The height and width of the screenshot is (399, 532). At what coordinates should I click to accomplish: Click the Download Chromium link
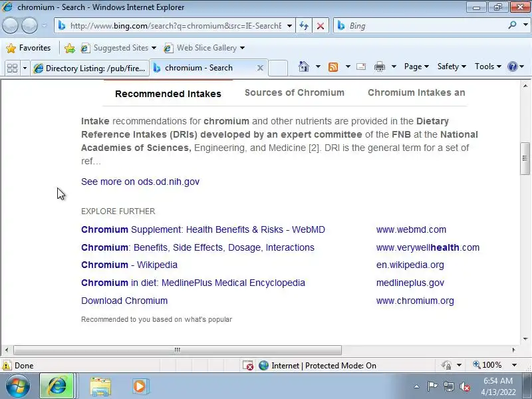pyautogui.click(x=124, y=301)
